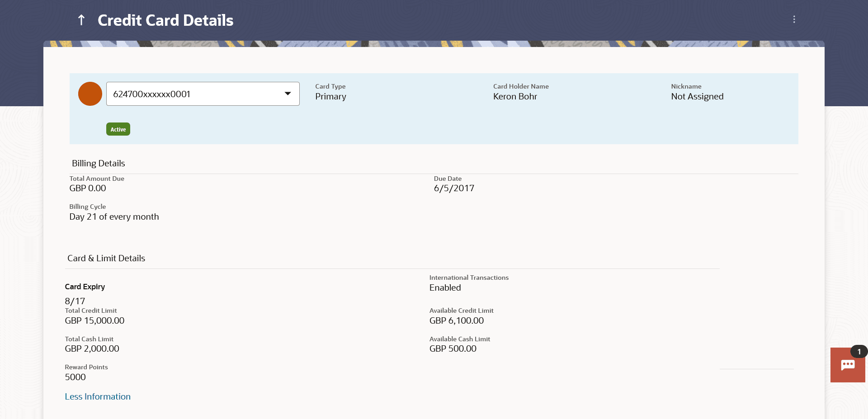
Task: Click the Credit Card Details title
Action: pos(165,20)
